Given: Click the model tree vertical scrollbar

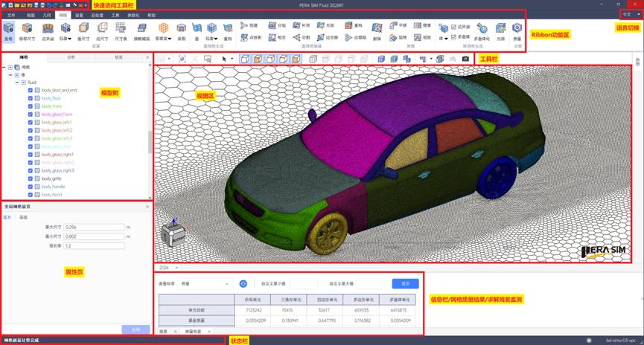Looking at the screenshot, I should click(x=150, y=142).
